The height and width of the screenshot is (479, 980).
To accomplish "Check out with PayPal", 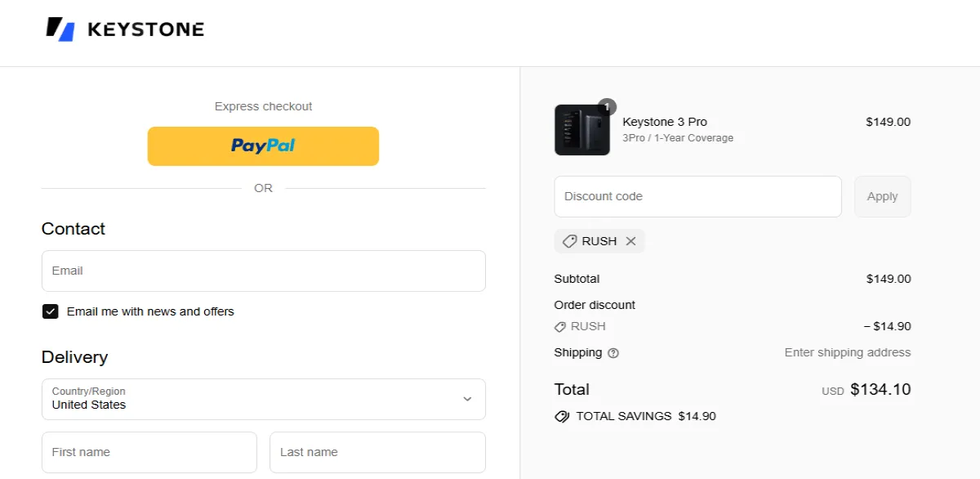I will (263, 145).
